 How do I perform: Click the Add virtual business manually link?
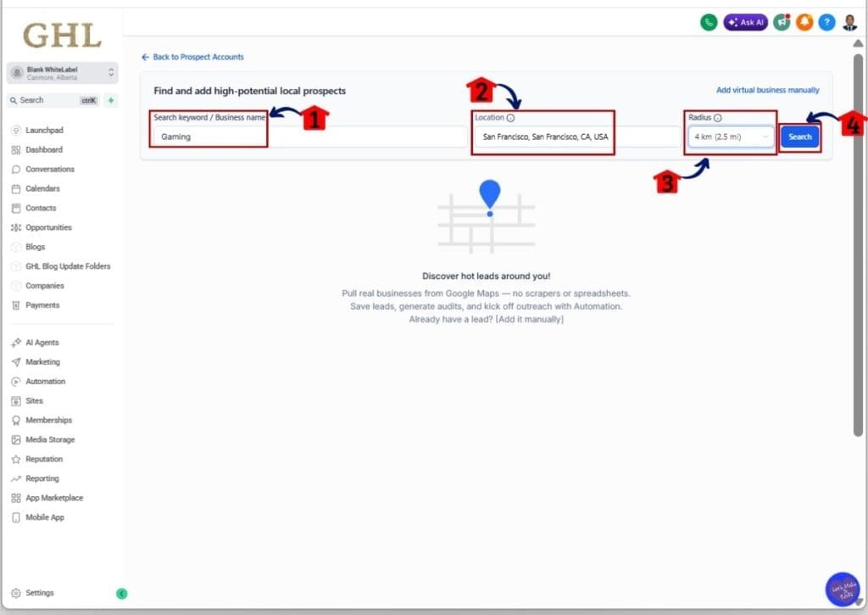click(x=767, y=90)
